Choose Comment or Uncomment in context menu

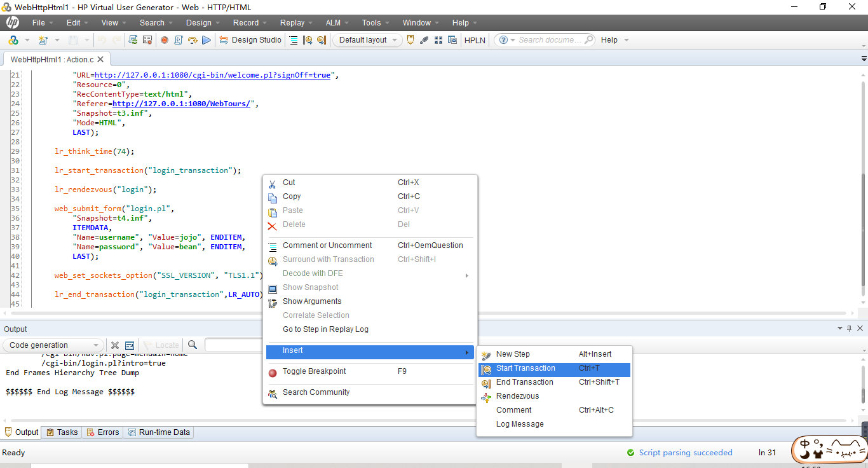[x=370, y=245]
